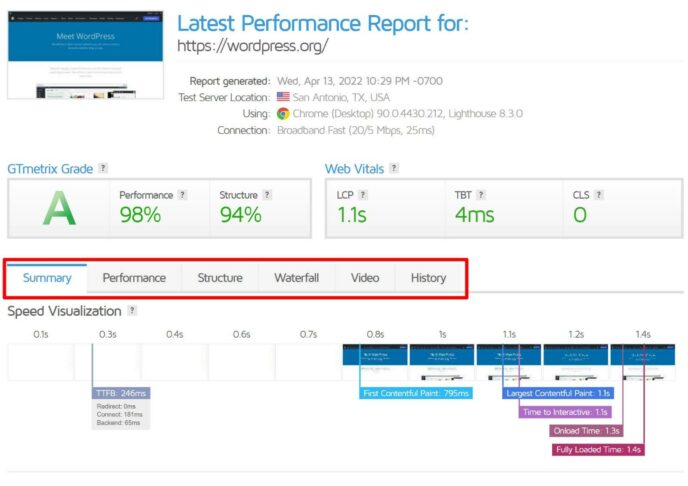Click the GTmetrix Grade help icon
The width and height of the screenshot is (688, 486).
(x=103, y=168)
